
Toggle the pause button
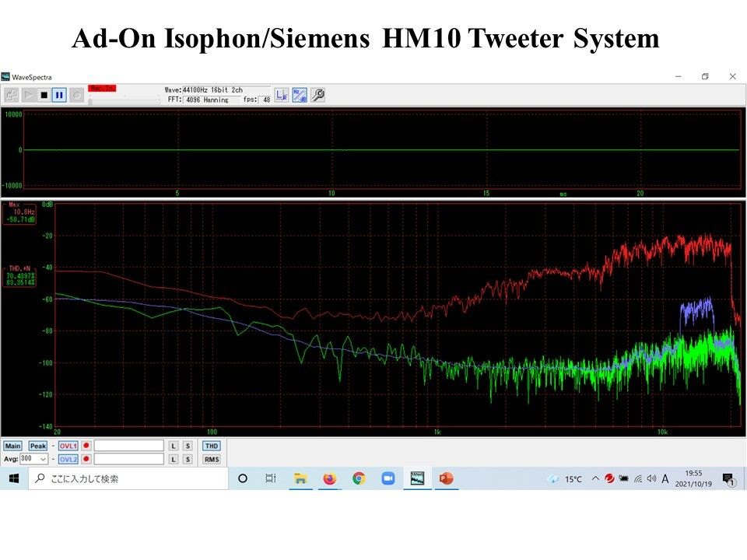59,95
